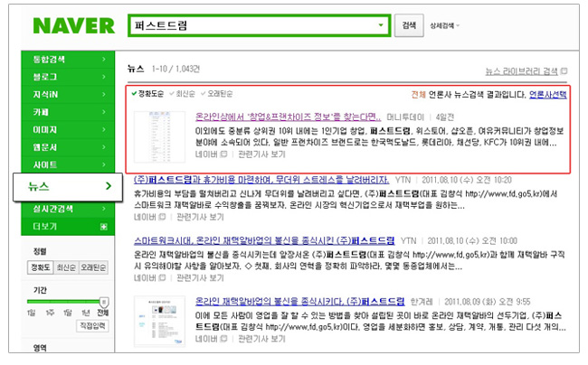Sort by 정확도 button in sidebar
The image size is (588, 365).
tap(40, 267)
